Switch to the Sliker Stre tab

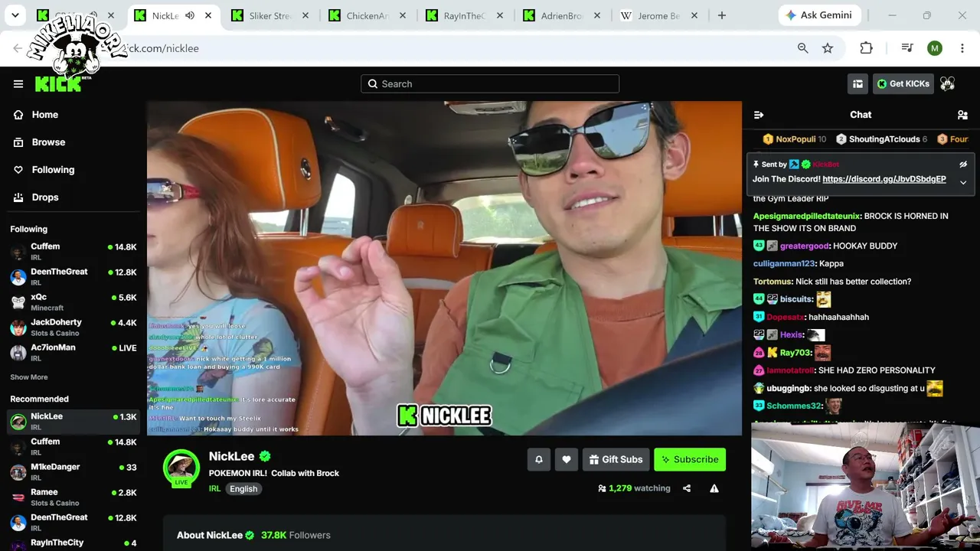pos(270,15)
